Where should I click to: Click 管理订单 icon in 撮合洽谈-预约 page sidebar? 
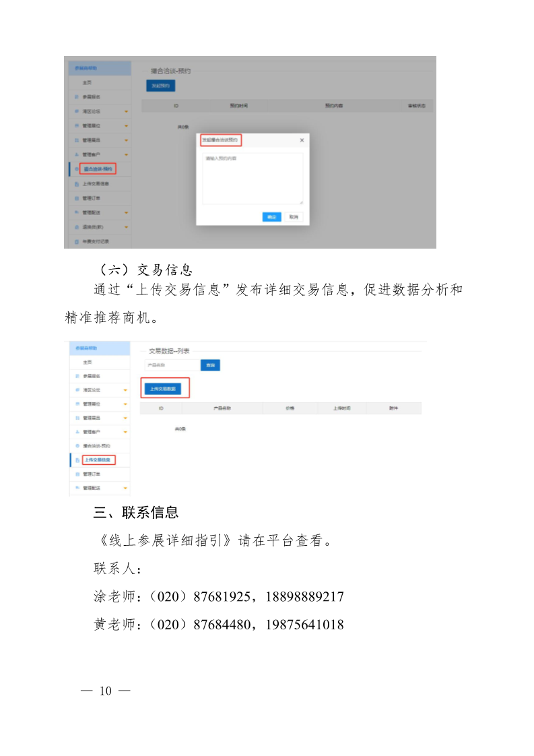coord(76,198)
